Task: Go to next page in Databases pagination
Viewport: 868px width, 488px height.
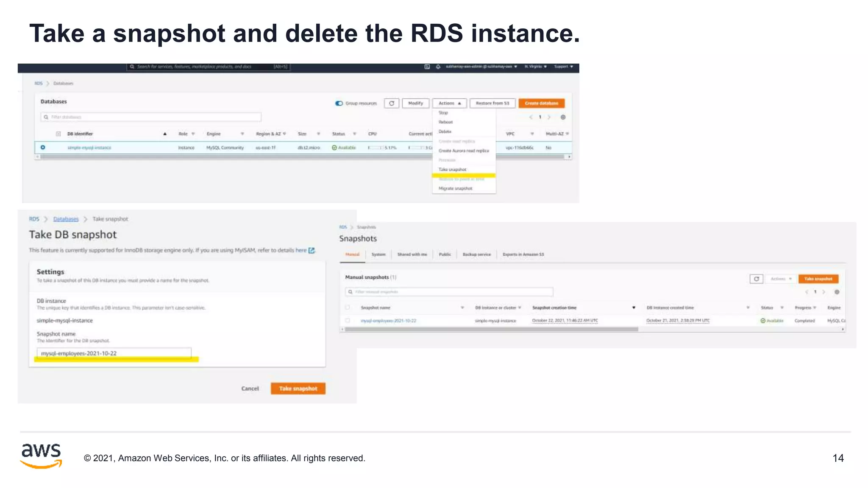Action: pyautogui.click(x=549, y=117)
